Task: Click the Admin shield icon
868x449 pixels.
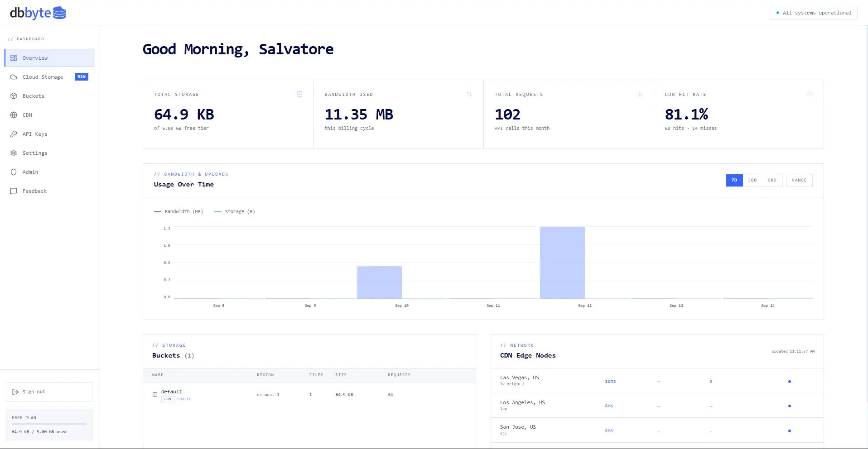Action: click(x=14, y=172)
